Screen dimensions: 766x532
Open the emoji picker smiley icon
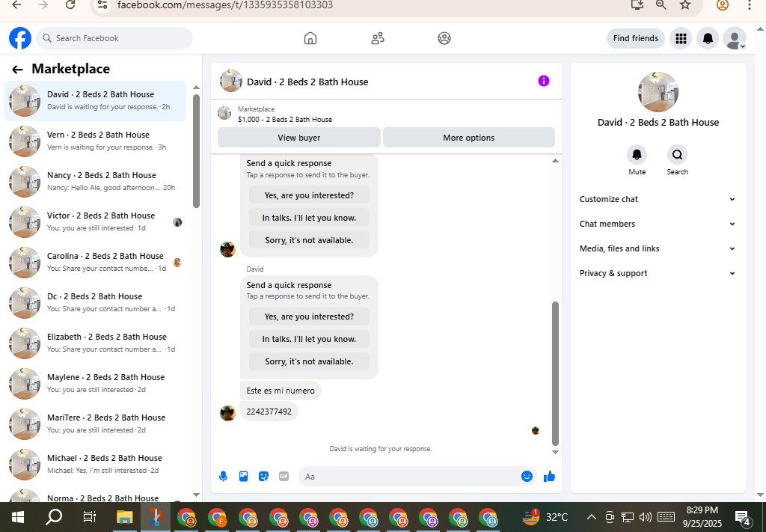[527, 477]
